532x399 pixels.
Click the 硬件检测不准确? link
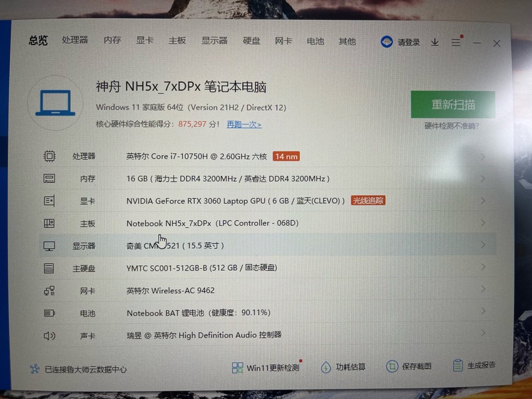point(452,126)
